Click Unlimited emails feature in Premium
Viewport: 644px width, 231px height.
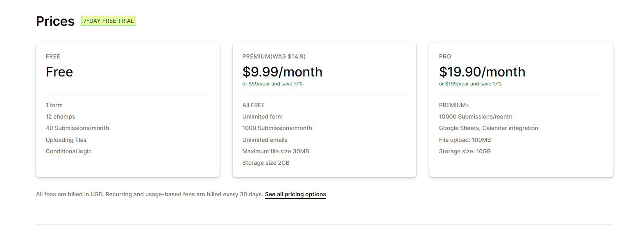tap(265, 140)
